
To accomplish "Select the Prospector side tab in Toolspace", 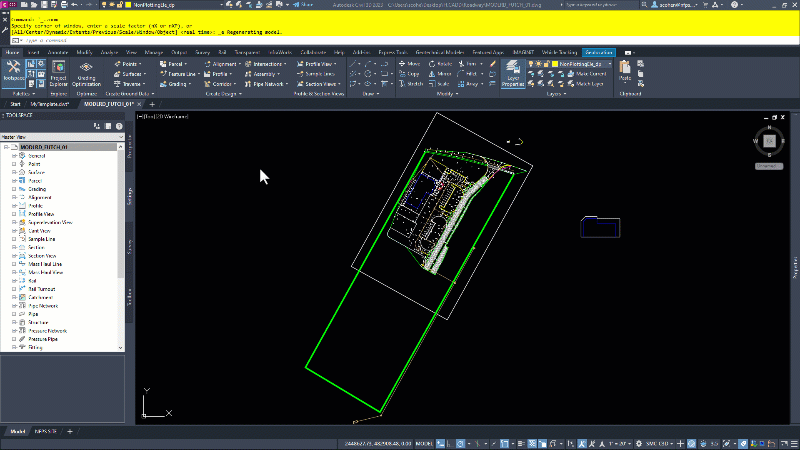I will 129,147.
